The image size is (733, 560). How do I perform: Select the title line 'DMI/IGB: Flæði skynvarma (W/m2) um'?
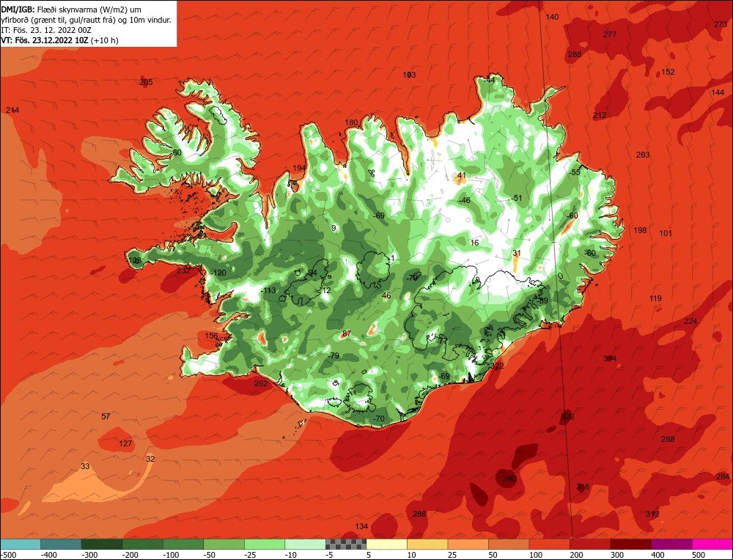[71, 10]
